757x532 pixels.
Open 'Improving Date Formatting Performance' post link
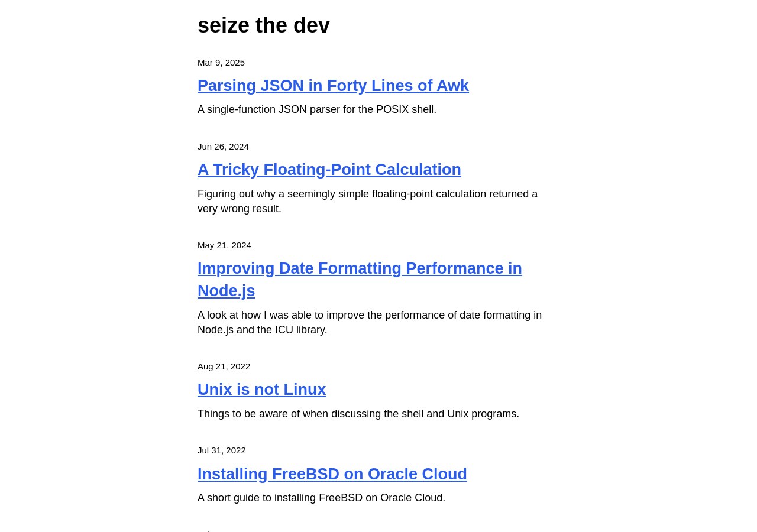click(x=360, y=268)
